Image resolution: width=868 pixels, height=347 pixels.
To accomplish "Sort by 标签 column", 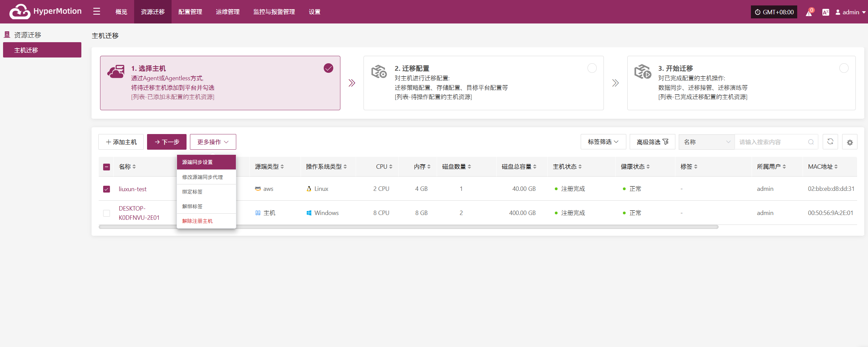I will click(696, 166).
